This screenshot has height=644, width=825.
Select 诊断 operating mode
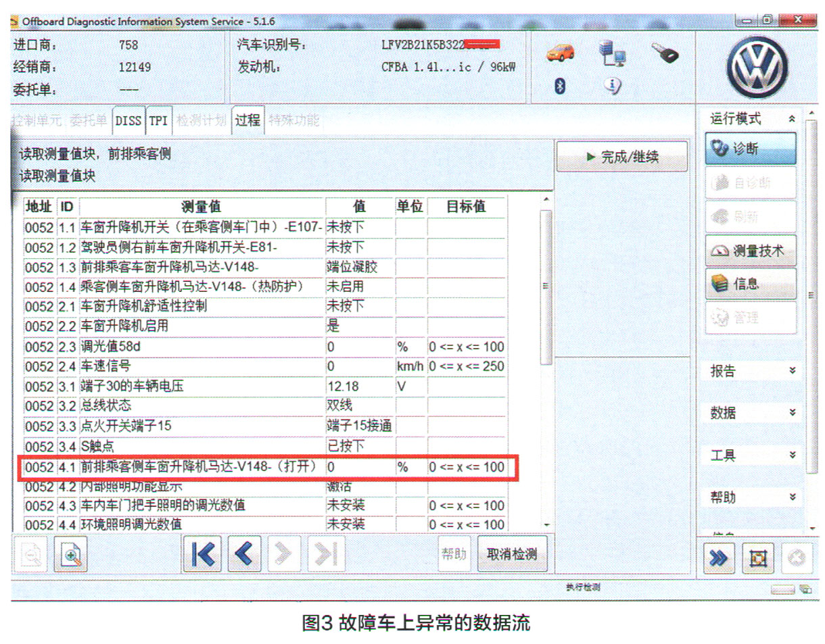tap(751, 148)
